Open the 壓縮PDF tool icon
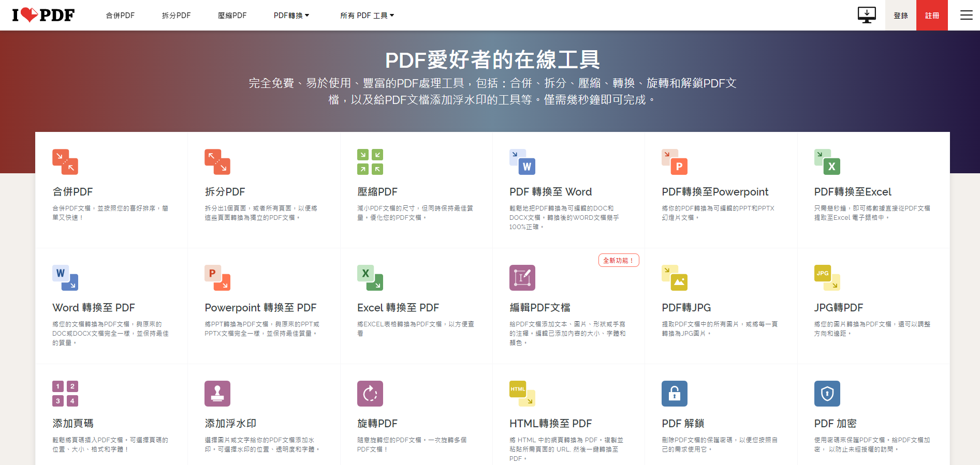Viewport: 980px width, 465px height. point(370,162)
